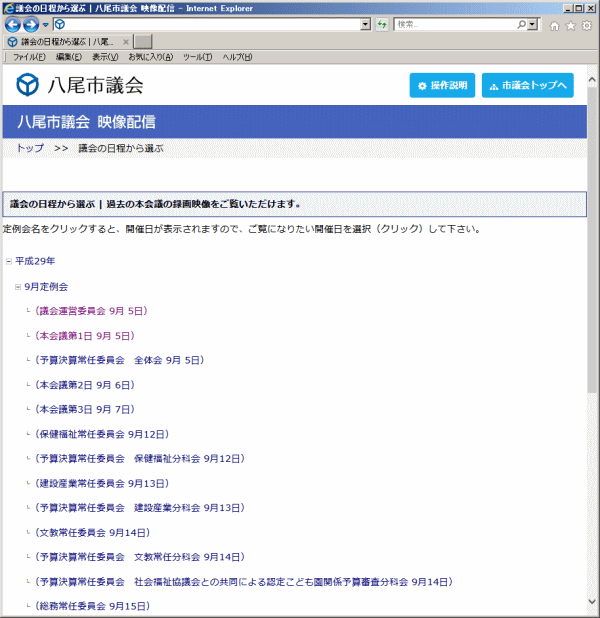Refresh the page with the green arrows icon
This screenshot has width=600, height=618.
pyautogui.click(x=382, y=24)
